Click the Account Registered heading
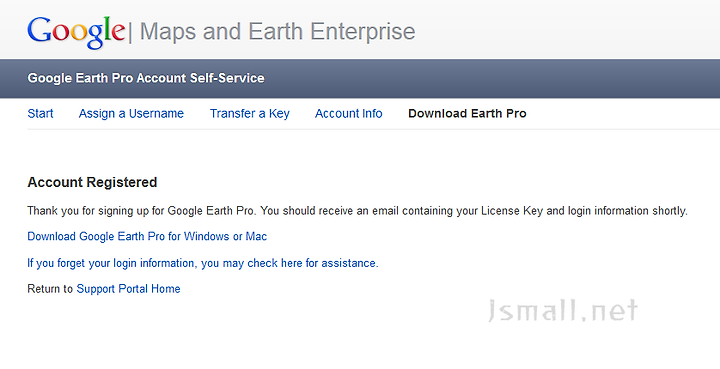The image size is (720, 369). (92, 182)
